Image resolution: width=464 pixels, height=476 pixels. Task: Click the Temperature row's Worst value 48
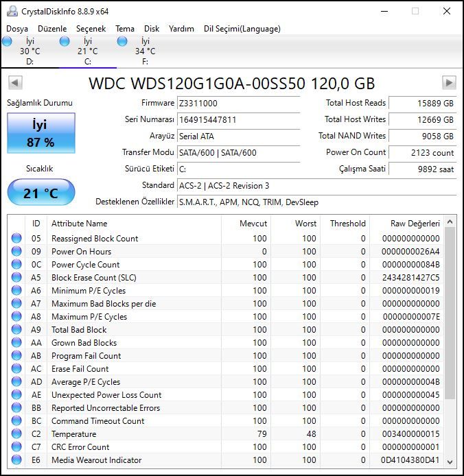311,433
